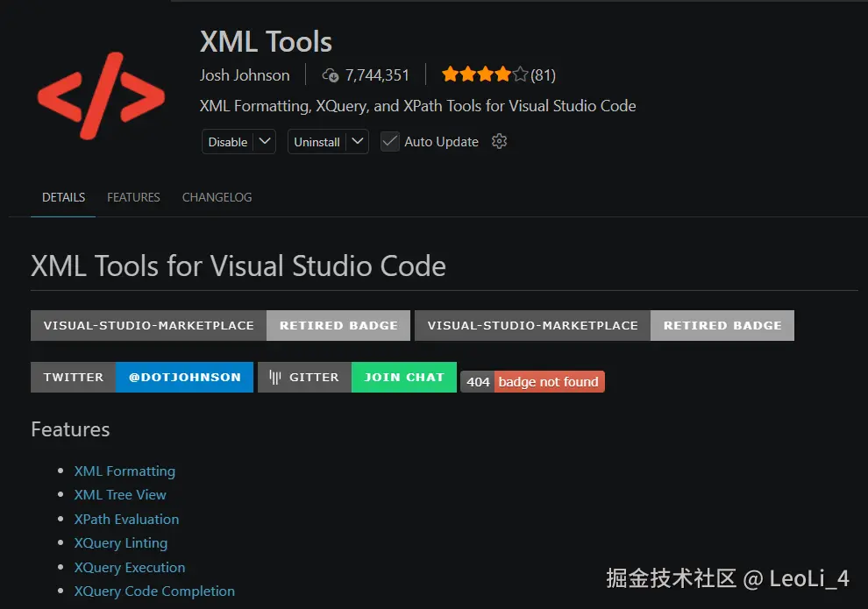Click the Uninstall button

(317, 142)
